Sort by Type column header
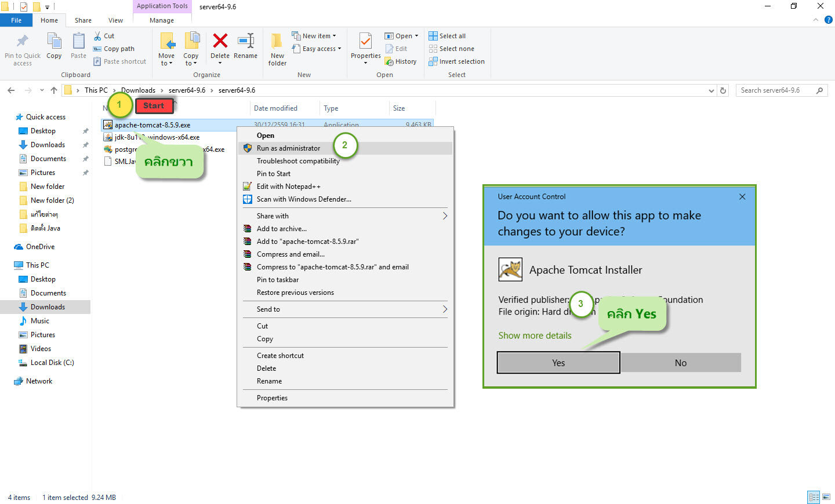This screenshot has height=504, width=835. point(331,108)
